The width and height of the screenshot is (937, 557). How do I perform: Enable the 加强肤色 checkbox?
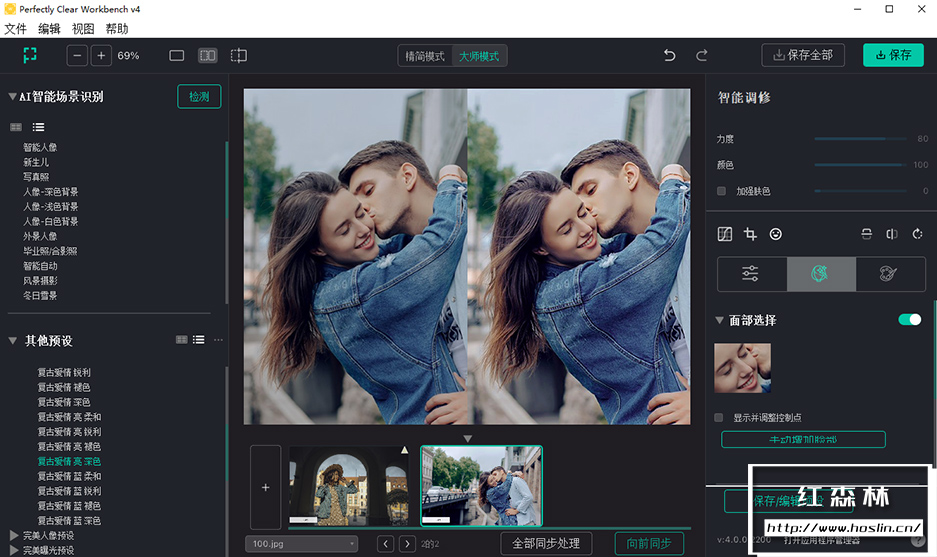[722, 191]
